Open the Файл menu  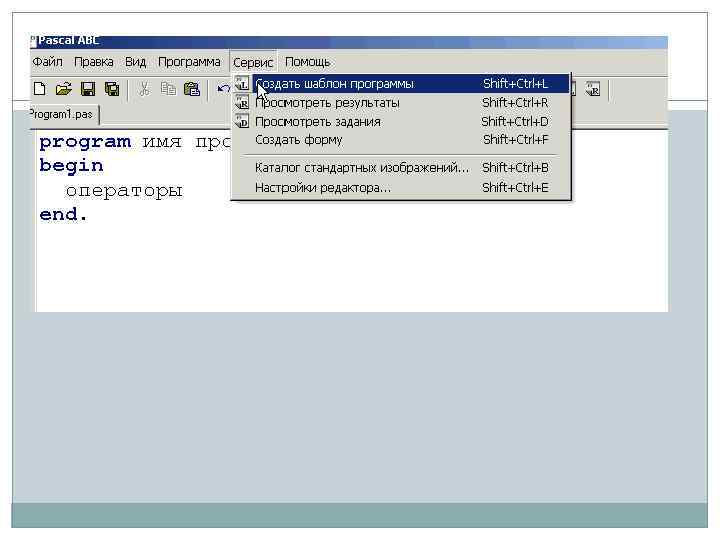coord(47,62)
